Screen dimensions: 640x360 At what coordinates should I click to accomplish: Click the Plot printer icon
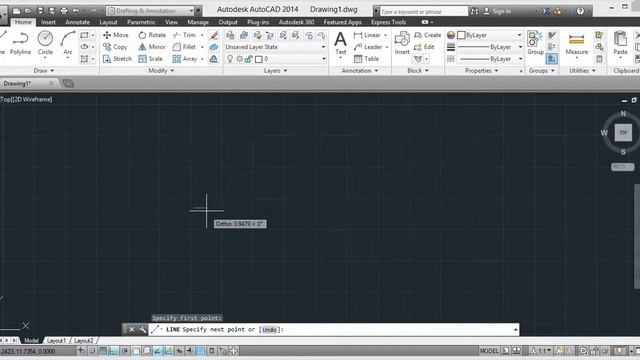[64, 11]
